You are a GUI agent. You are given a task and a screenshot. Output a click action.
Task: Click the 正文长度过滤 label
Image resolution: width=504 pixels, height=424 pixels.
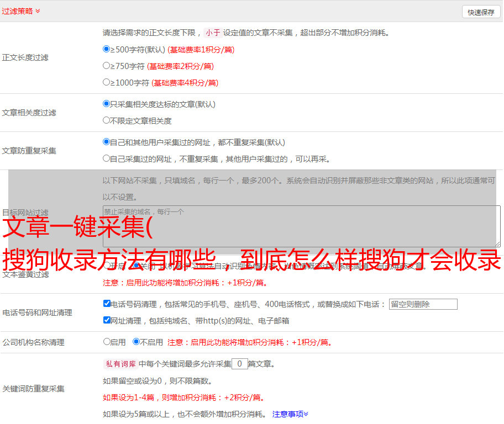point(25,57)
